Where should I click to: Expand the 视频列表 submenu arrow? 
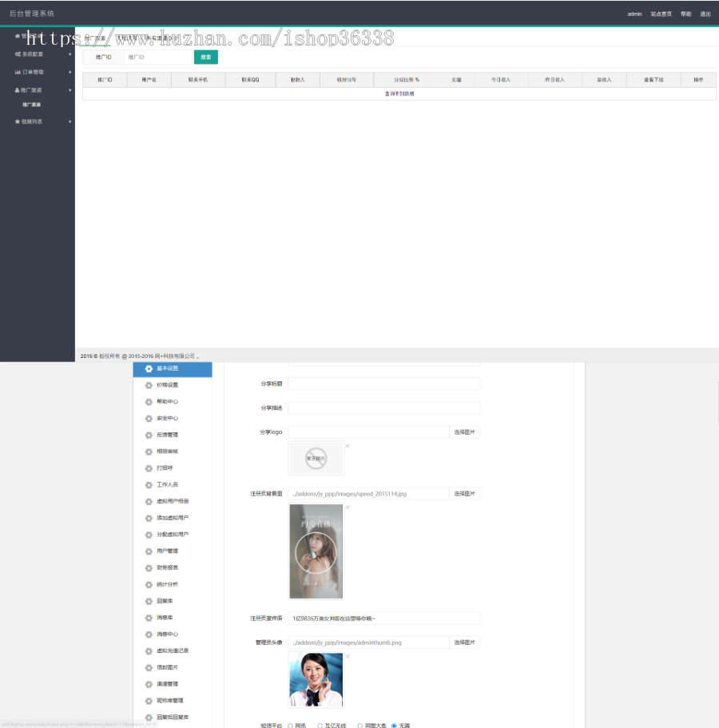(x=70, y=121)
